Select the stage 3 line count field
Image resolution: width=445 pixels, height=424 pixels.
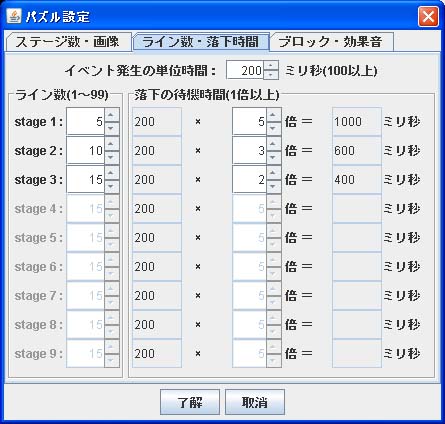click(86, 179)
